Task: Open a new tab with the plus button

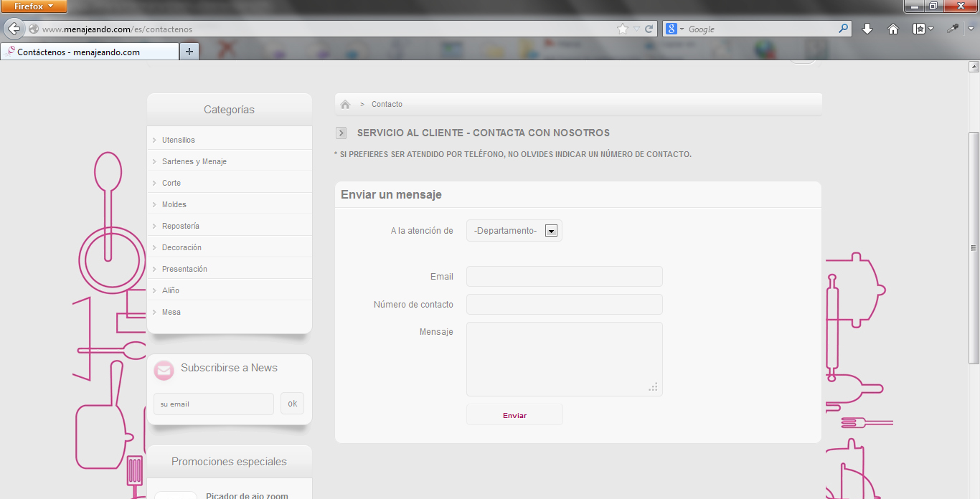Action: tap(189, 52)
